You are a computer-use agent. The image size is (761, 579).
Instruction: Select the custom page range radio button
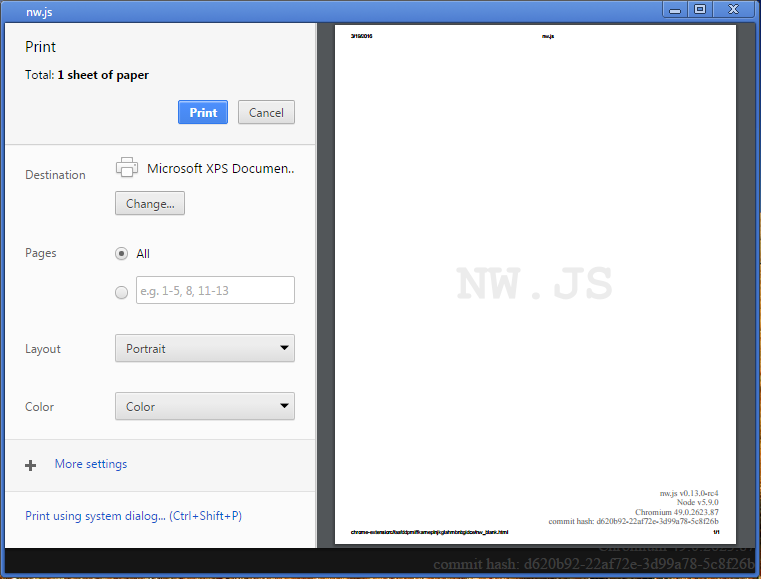point(122,292)
